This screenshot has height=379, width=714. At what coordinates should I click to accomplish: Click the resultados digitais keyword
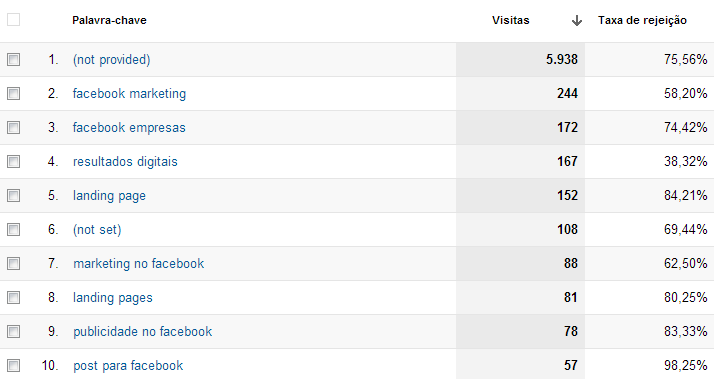125,161
